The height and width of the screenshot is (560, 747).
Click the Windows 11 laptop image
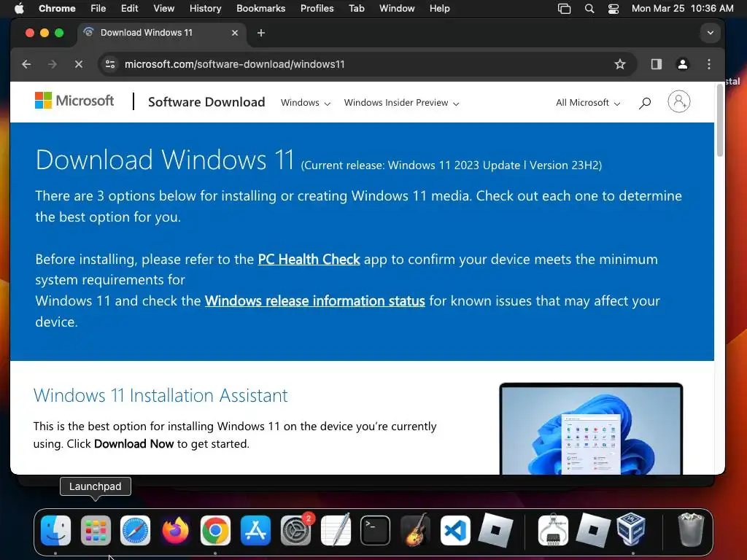tap(591, 429)
